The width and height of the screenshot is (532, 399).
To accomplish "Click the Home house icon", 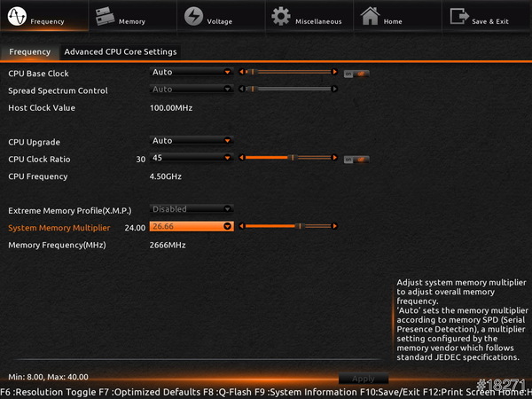I will [370, 16].
